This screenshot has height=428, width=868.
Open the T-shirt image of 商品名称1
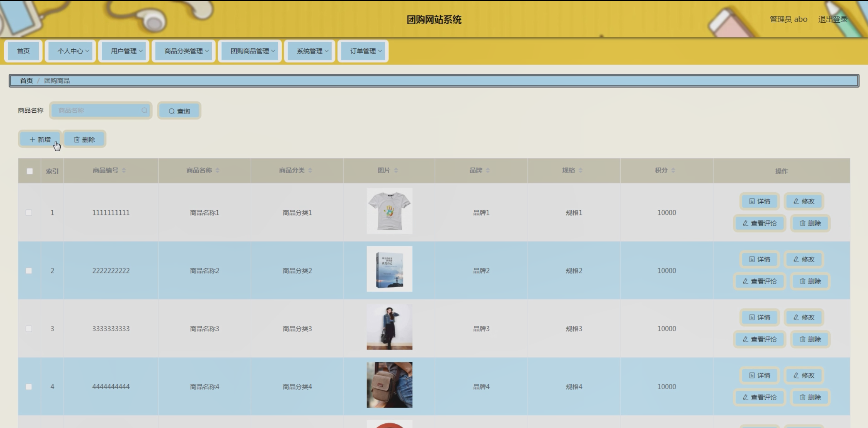[x=389, y=211]
